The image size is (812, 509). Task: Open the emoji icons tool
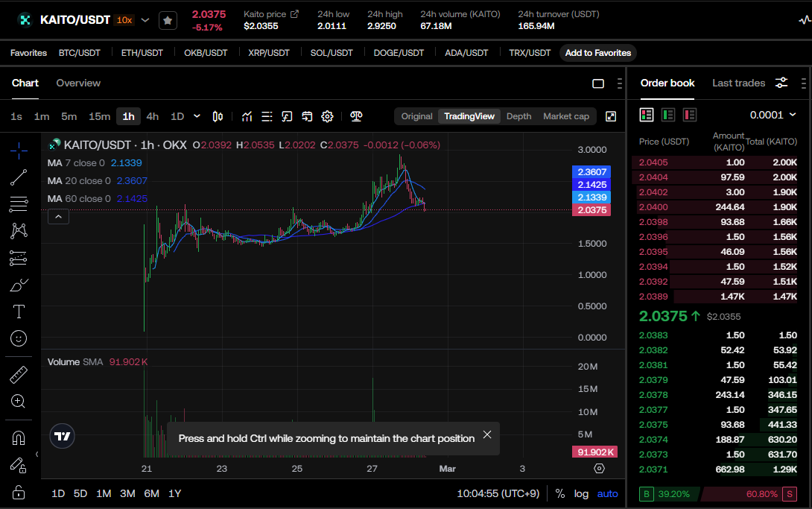[19, 338]
